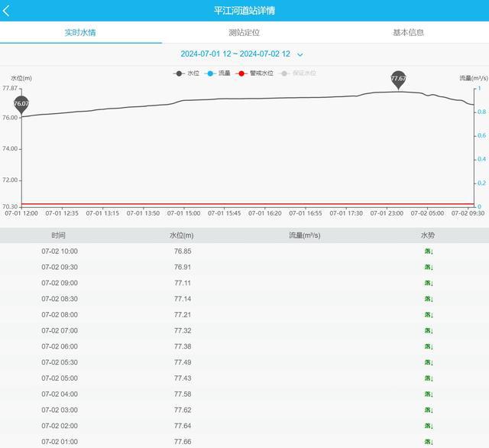Open the 基本信息 tab
This screenshot has width=489, height=448.
coord(408,33)
